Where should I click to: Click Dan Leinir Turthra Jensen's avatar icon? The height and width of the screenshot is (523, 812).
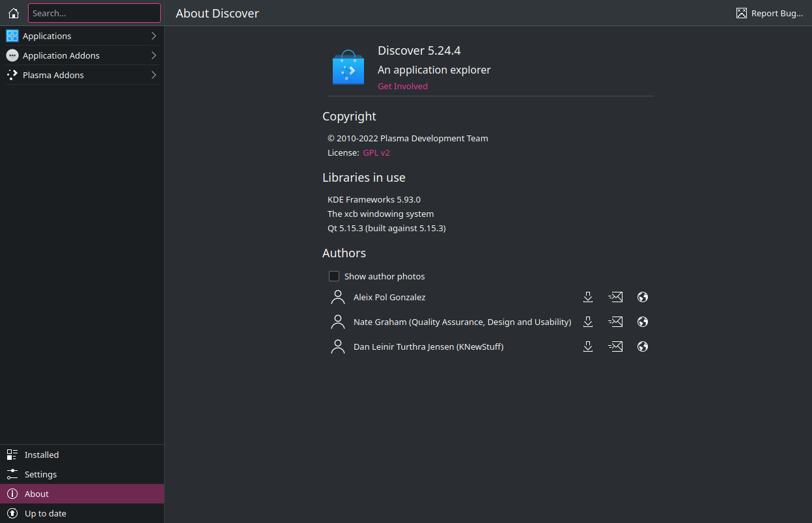click(x=338, y=346)
